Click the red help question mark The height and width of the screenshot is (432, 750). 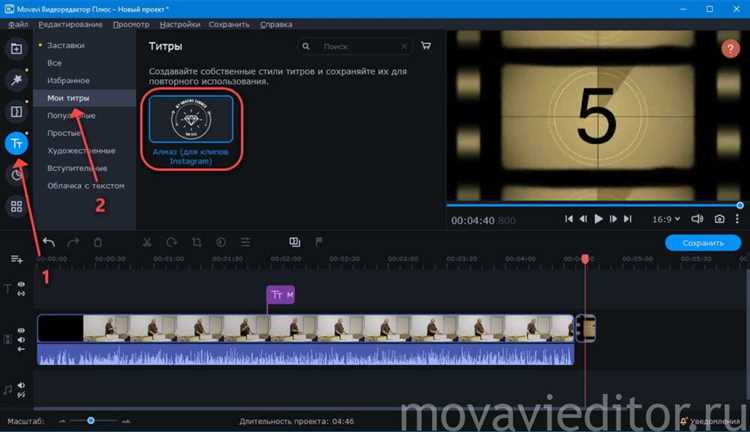[730, 48]
